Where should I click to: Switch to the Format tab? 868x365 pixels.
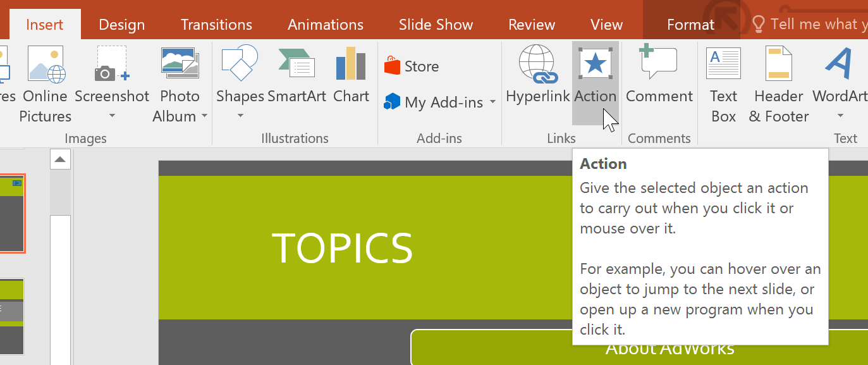(690, 24)
